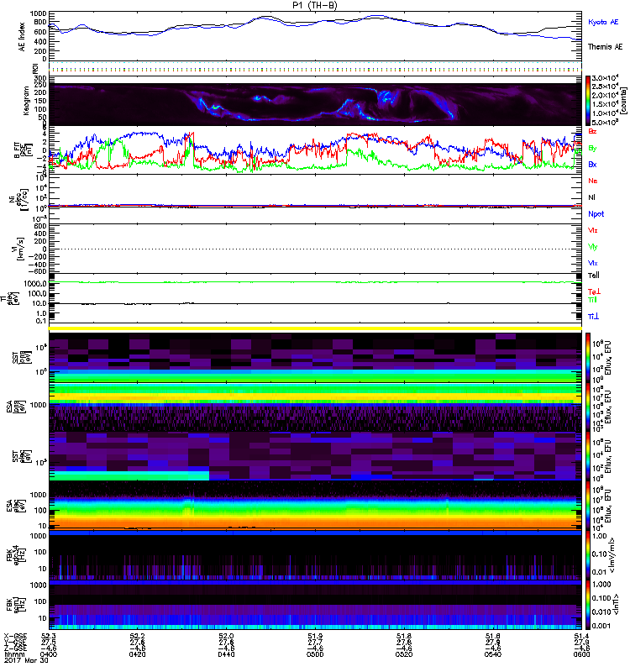
Task: Click the green "Viy" velocity legend entry
Action: point(593,247)
